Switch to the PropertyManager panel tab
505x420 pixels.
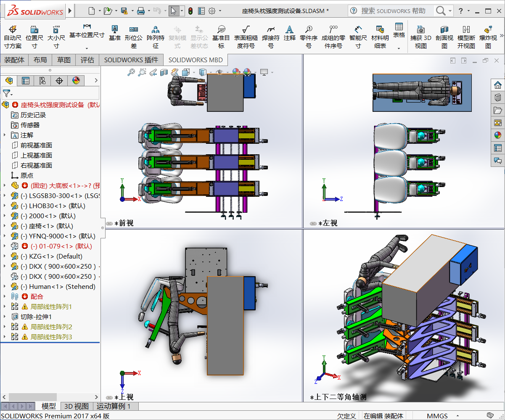[x=26, y=81]
